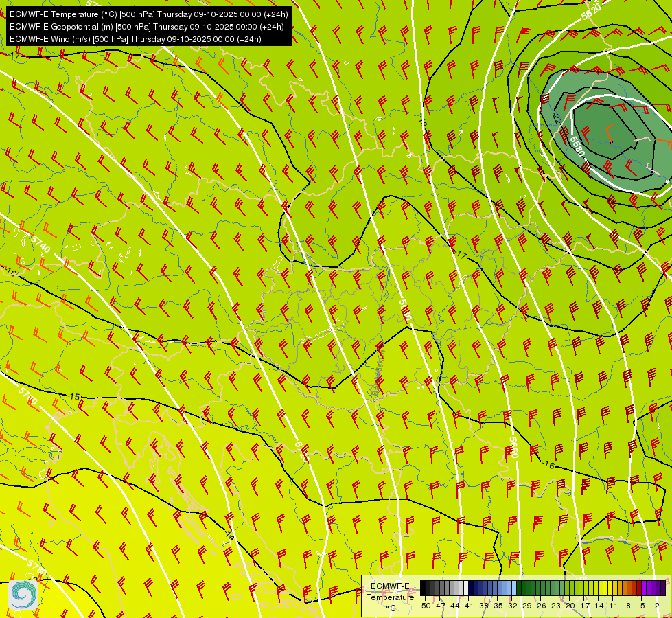Pick the lightest blue swatch in the legend
672x618 pixels.
514,588
